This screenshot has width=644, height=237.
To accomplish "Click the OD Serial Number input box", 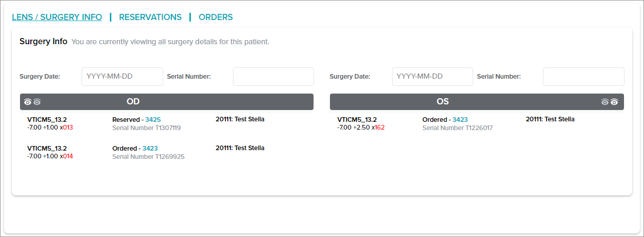I will point(273,76).
